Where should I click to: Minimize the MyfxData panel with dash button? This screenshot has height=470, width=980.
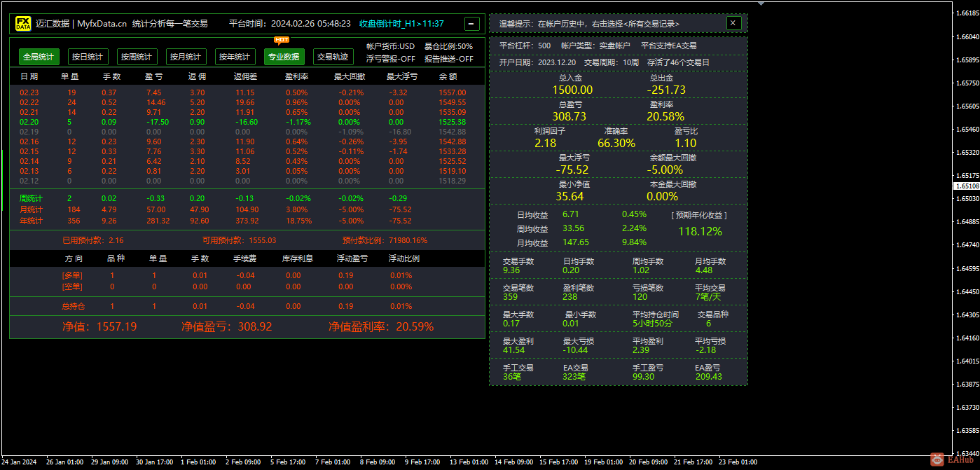click(472, 24)
